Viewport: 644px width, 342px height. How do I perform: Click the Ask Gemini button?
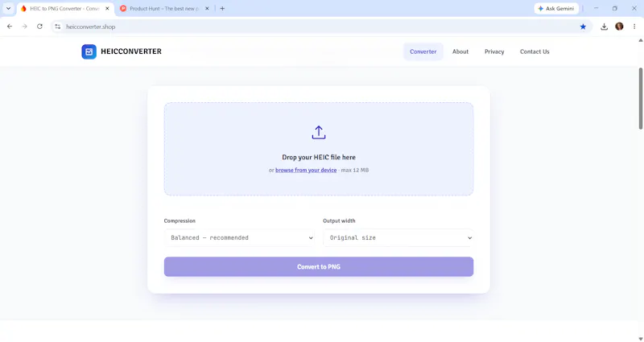pos(556,9)
